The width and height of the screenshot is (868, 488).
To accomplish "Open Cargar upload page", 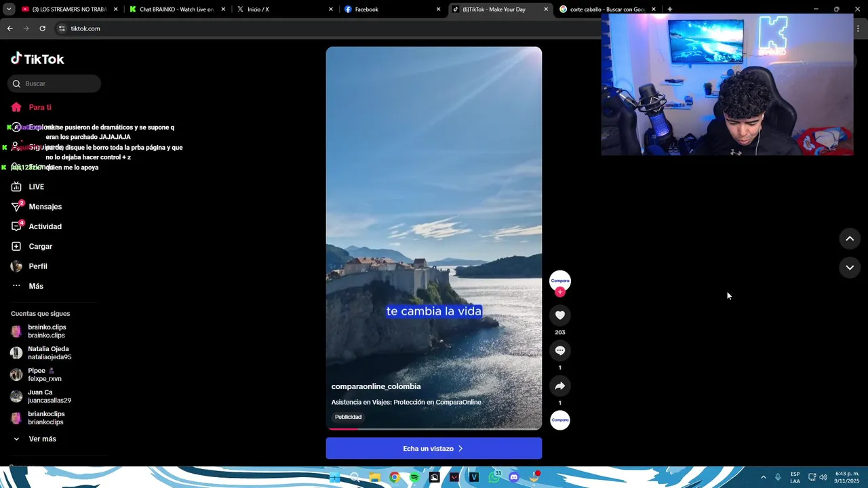I will coord(32,246).
